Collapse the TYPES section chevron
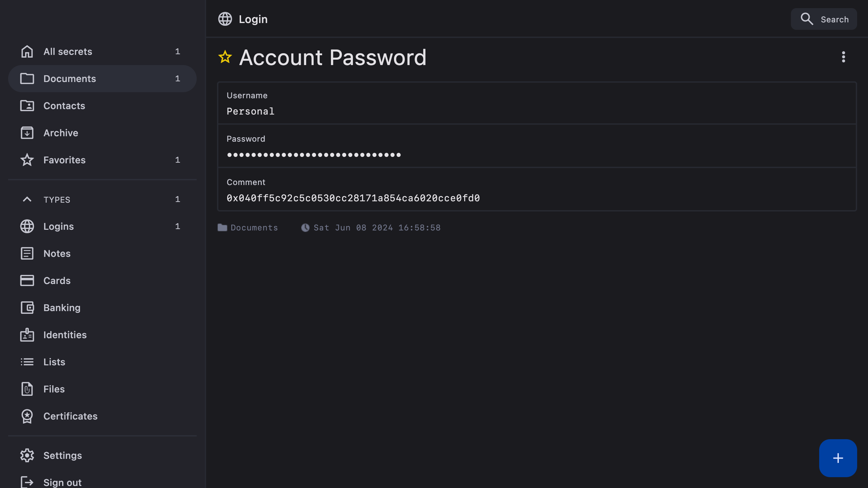This screenshot has height=488, width=868. pyautogui.click(x=27, y=199)
